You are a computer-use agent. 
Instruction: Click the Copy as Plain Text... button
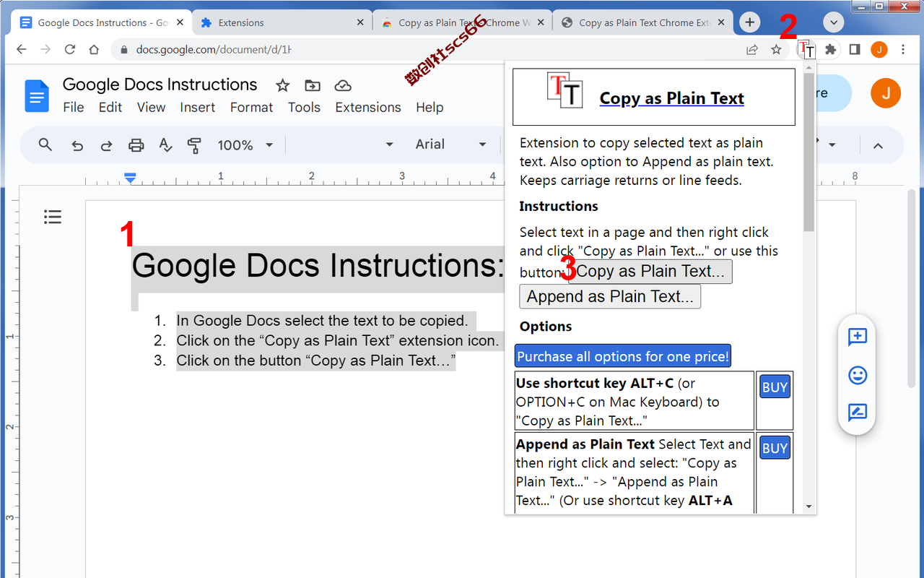[650, 272]
